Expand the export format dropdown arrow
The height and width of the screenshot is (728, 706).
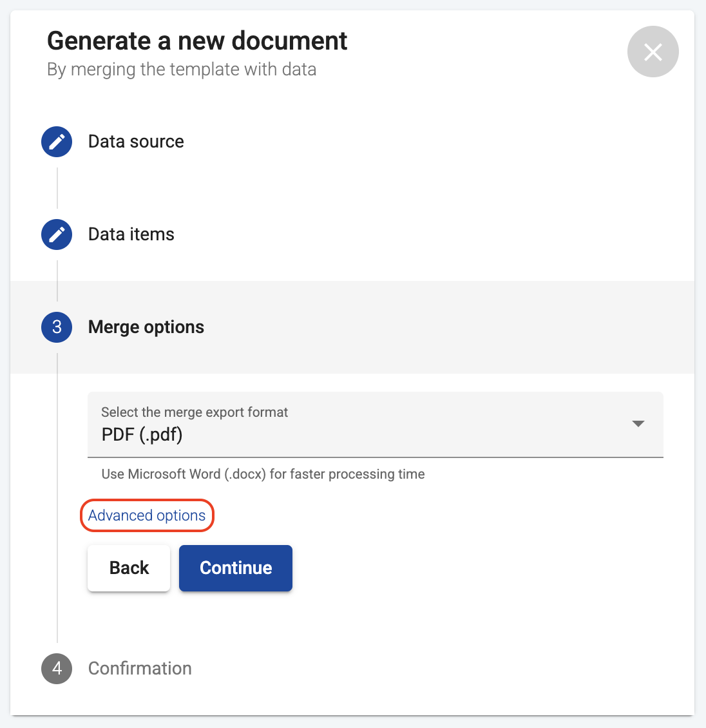tap(638, 424)
